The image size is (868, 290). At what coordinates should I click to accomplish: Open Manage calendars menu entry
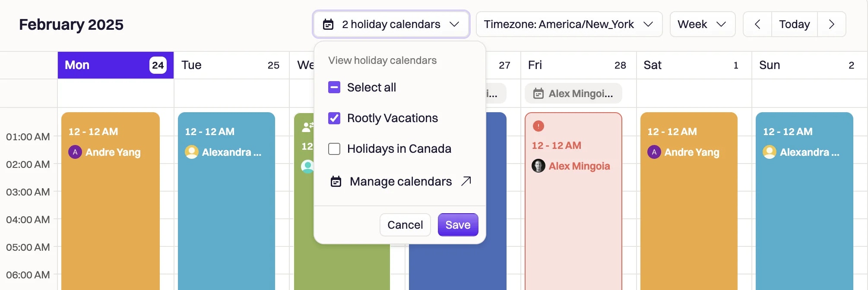pyautogui.click(x=400, y=181)
